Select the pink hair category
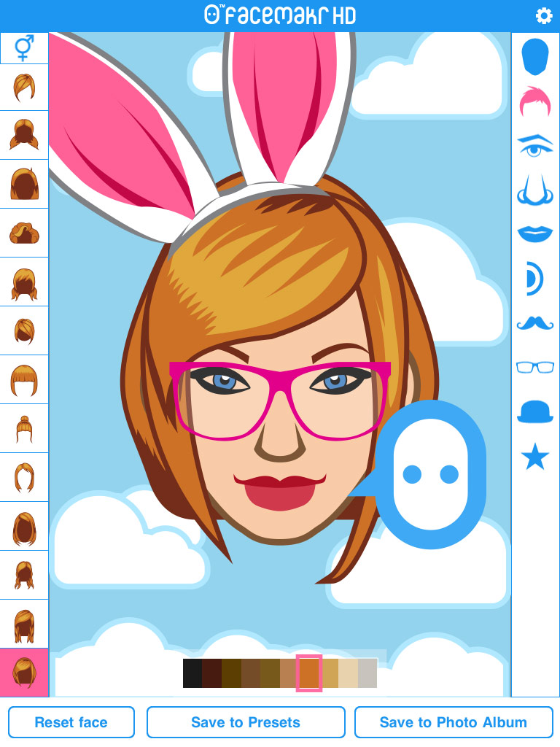Image resolution: width=560 pixels, height=747 pixels. (x=534, y=101)
